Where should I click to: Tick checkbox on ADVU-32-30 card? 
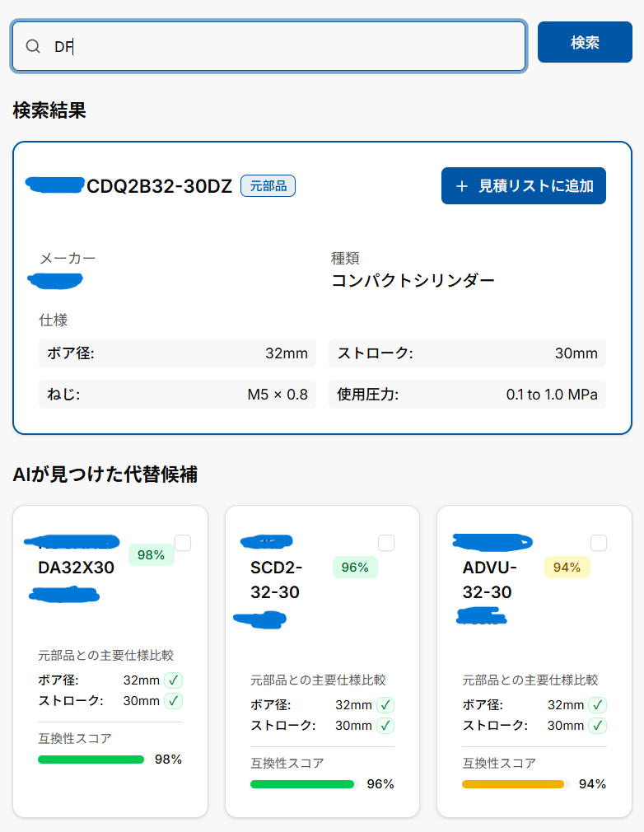599,543
